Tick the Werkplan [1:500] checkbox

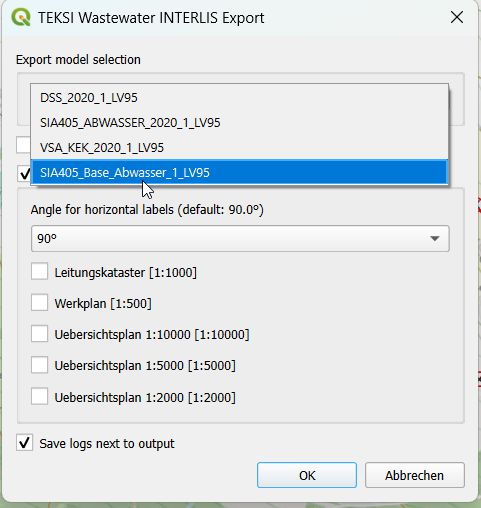point(40,303)
